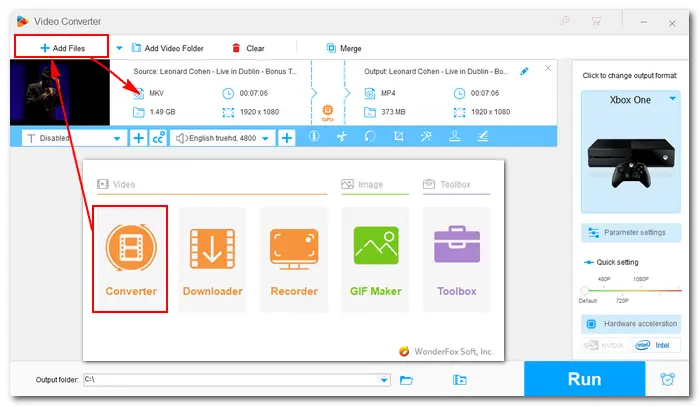The width and height of the screenshot is (700, 407).
Task: Switch to the Video tab
Action: tap(116, 184)
